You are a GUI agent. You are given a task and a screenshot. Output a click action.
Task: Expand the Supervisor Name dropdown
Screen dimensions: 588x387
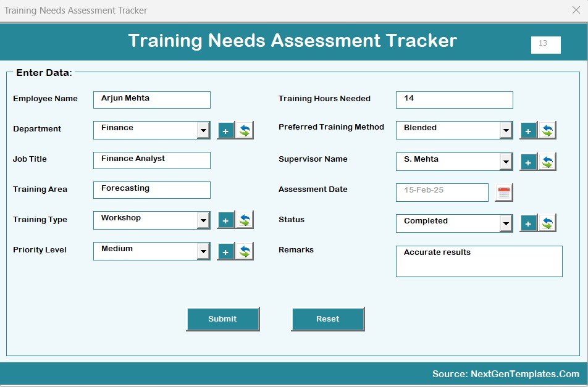click(506, 162)
